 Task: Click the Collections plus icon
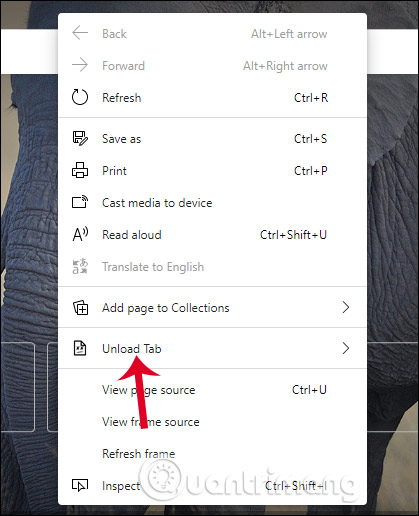(x=81, y=308)
